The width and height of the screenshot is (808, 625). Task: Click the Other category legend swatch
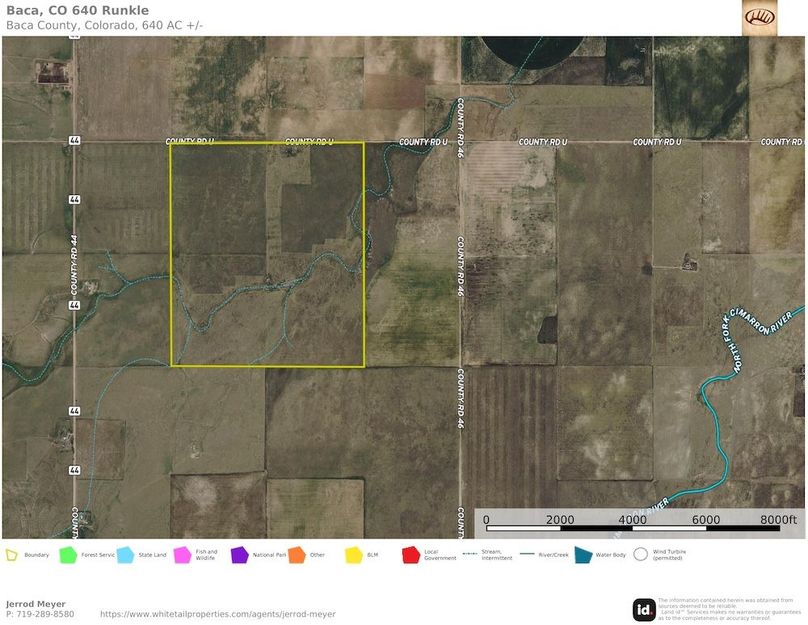pos(296,556)
